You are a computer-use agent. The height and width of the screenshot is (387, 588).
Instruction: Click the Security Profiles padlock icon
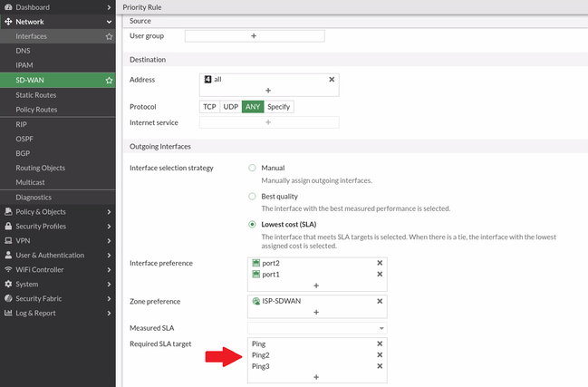click(8, 226)
